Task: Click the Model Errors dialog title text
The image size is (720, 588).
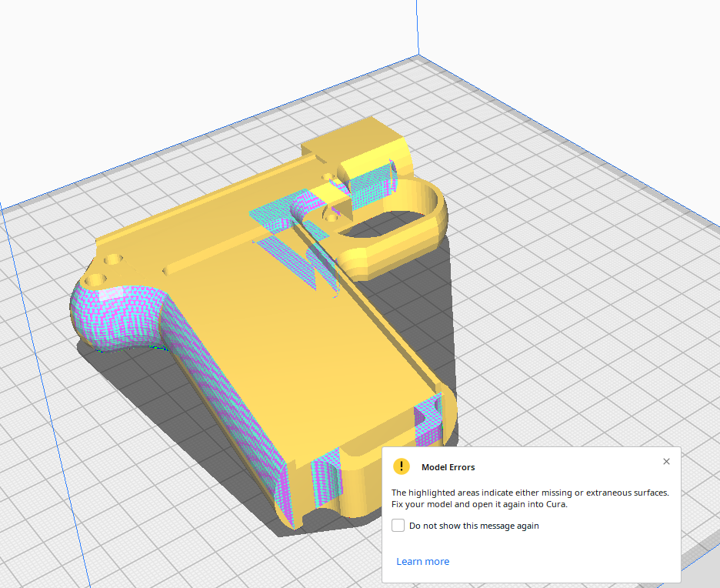Action: tap(448, 467)
